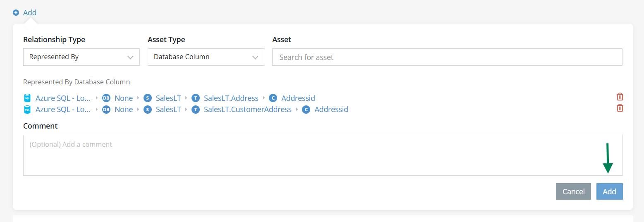Image resolution: width=644 pixels, height=222 pixels.
Task: Click the Azure SQL icon in first row
Action: [27, 98]
